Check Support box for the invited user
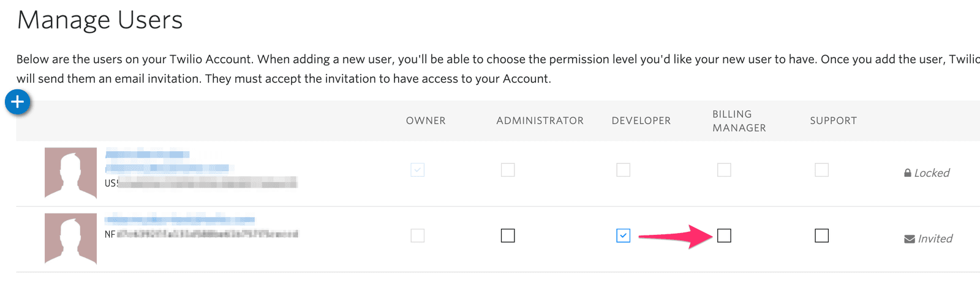 [821, 235]
